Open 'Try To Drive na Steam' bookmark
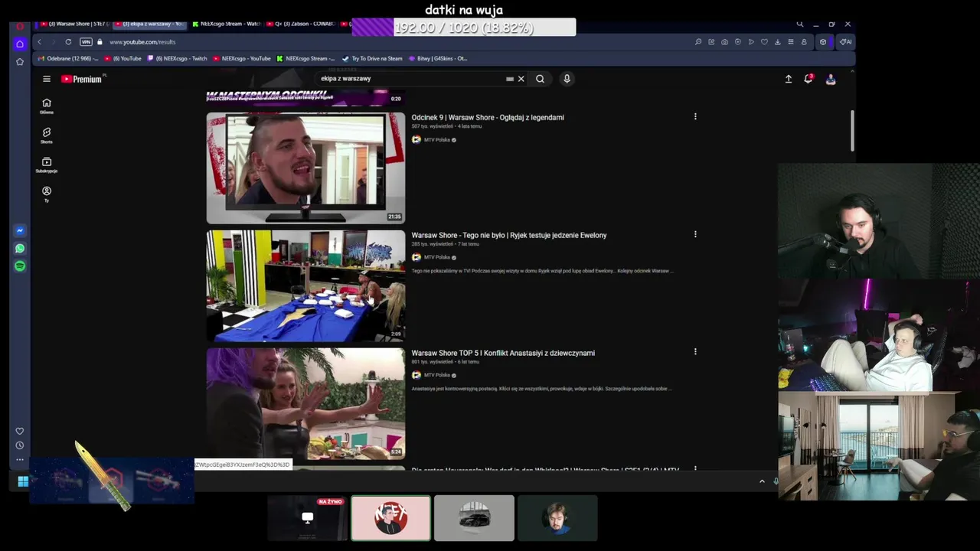 372,58
